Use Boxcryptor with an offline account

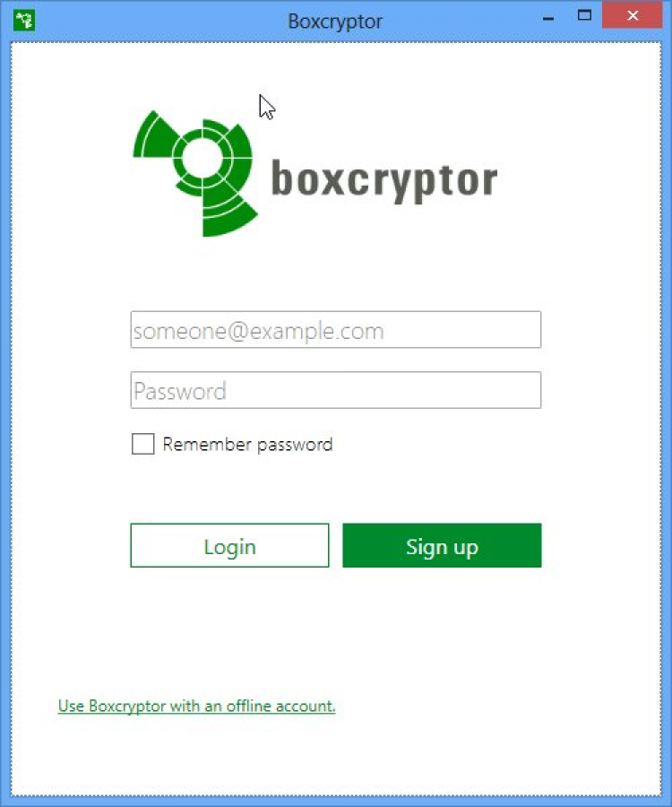(196, 706)
